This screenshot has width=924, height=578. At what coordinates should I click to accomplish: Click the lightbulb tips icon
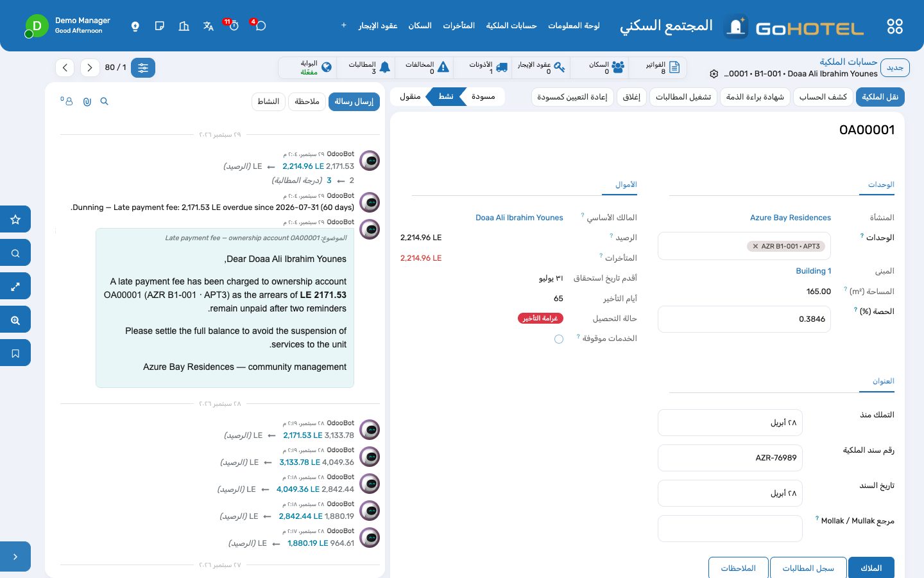[x=135, y=26]
